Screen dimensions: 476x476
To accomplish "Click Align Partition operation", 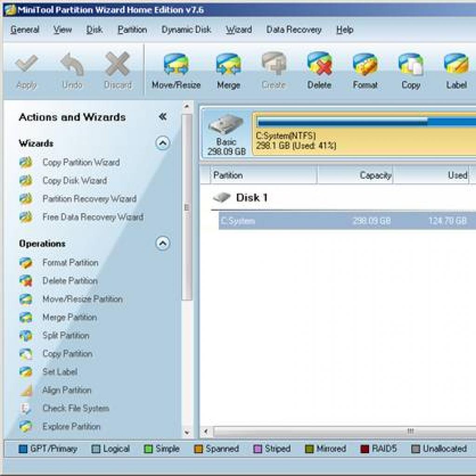I will [x=67, y=390].
